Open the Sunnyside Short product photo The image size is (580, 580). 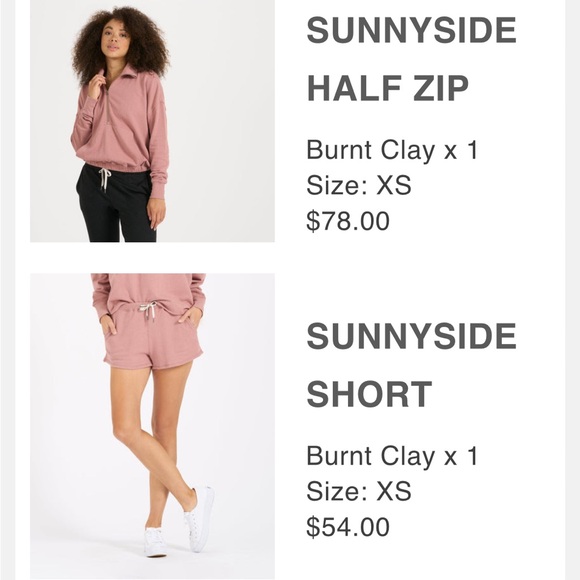click(x=152, y=426)
